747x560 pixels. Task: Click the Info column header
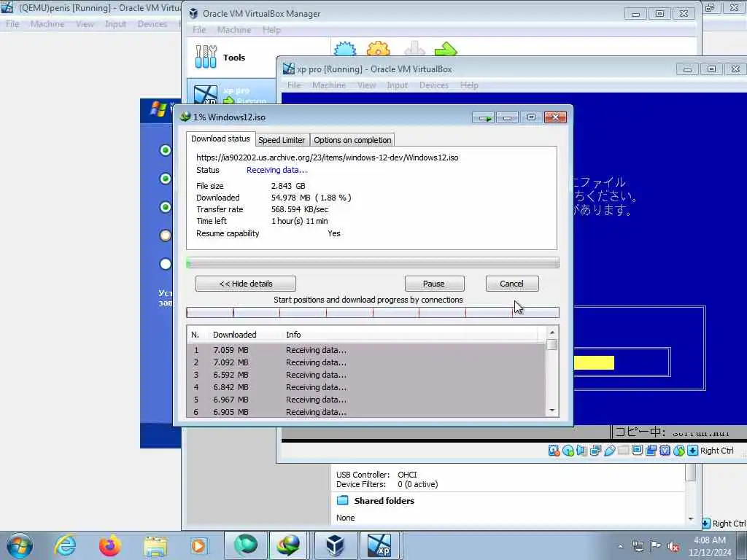point(293,335)
